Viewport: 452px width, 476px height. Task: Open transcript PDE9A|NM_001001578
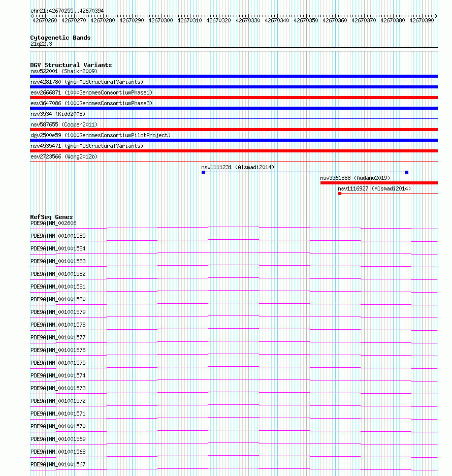coord(58,325)
